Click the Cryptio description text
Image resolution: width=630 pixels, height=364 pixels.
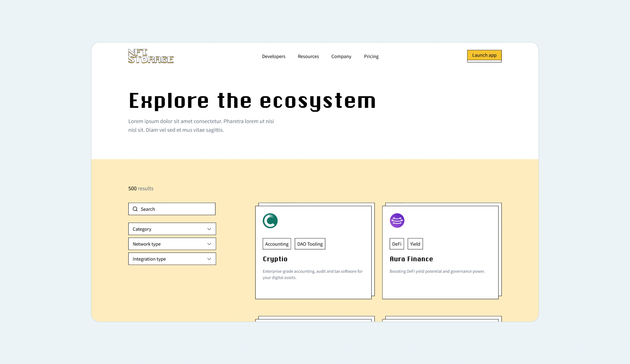pyautogui.click(x=313, y=274)
